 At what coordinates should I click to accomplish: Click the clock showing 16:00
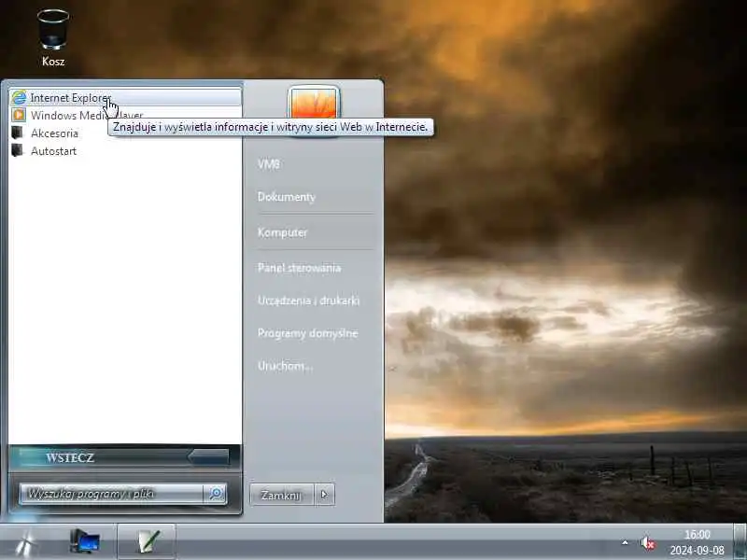pyautogui.click(x=697, y=535)
